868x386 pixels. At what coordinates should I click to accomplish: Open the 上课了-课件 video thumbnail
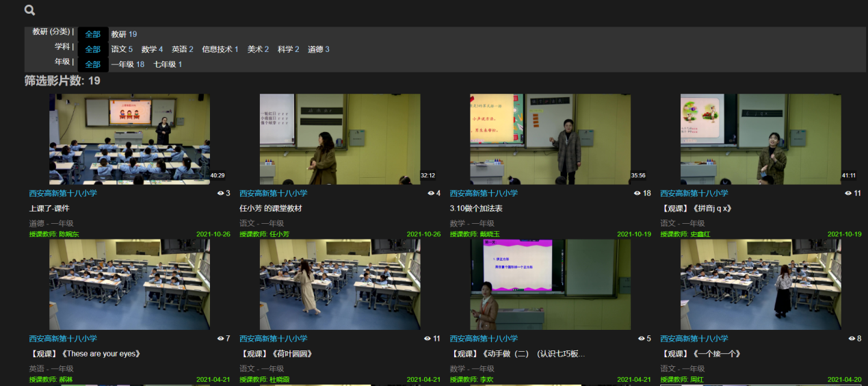tap(129, 139)
